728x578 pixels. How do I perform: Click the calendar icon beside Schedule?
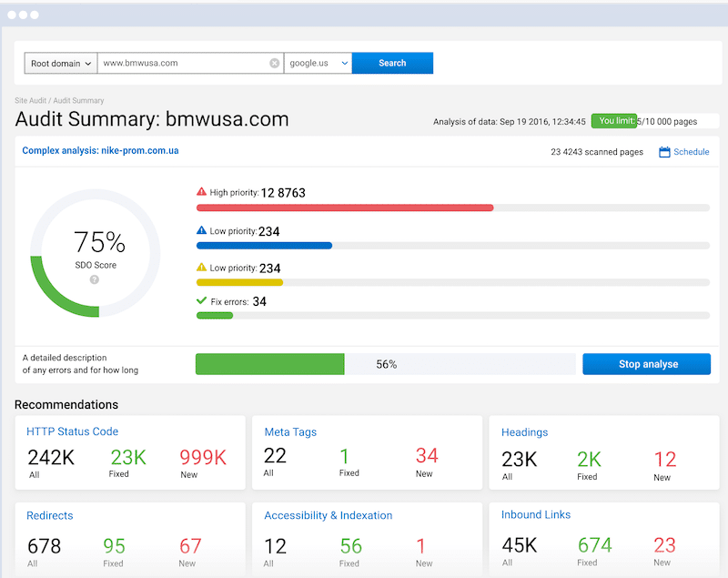coord(664,152)
